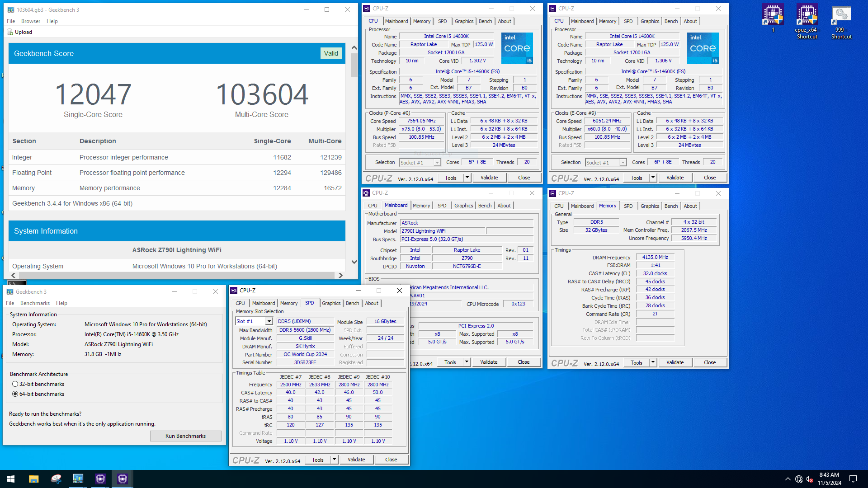Click the muted volume tray icon
868x488 pixels.
click(x=810, y=479)
